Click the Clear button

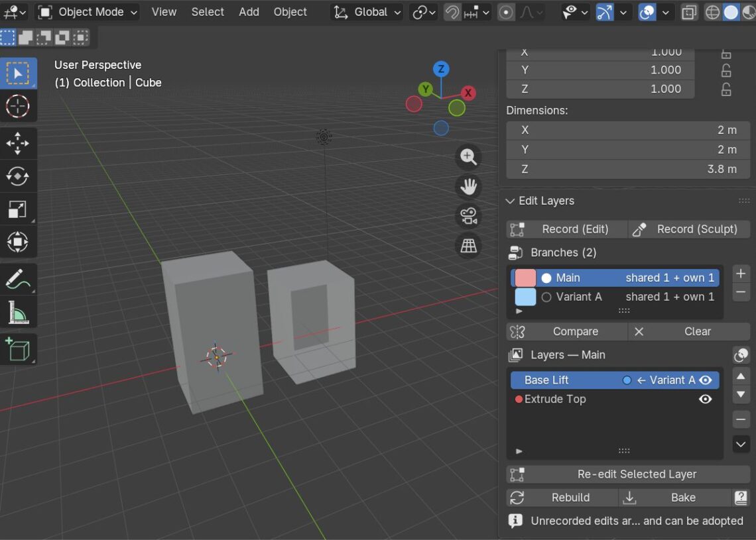coord(689,331)
